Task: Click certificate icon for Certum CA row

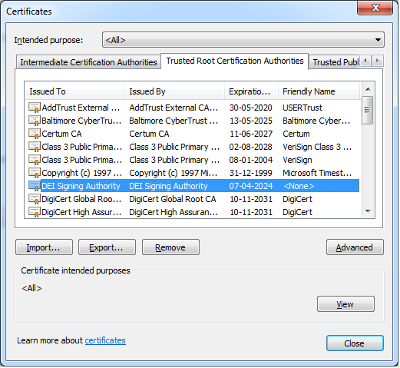Action: (34, 134)
